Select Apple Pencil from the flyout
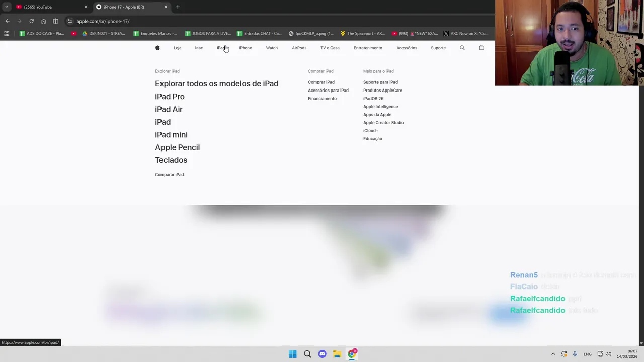The height and width of the screenshot is (362, 644). [177, 147]
